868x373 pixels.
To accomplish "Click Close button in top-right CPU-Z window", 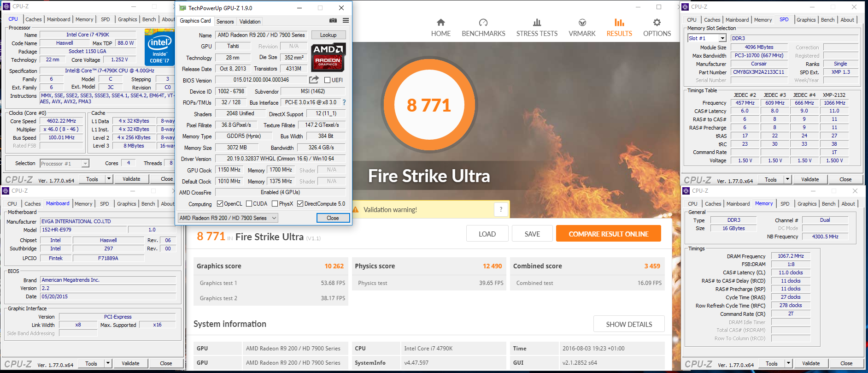I will coord(845,179).
